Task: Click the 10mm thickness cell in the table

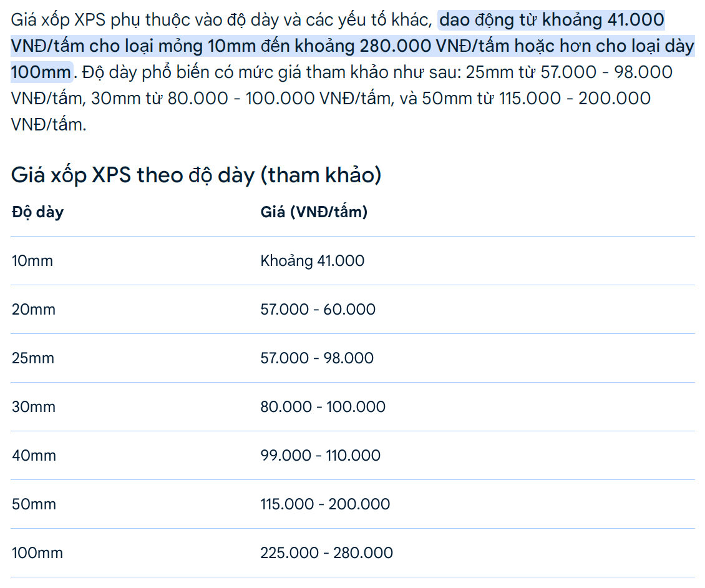Action: pyautogui.click(x=32, y=261)
